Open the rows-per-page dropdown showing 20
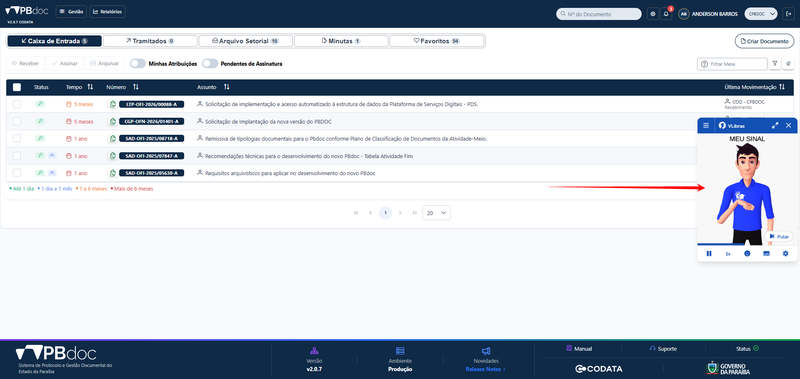The height and width of the screenshot is (379, 800). 436,213
